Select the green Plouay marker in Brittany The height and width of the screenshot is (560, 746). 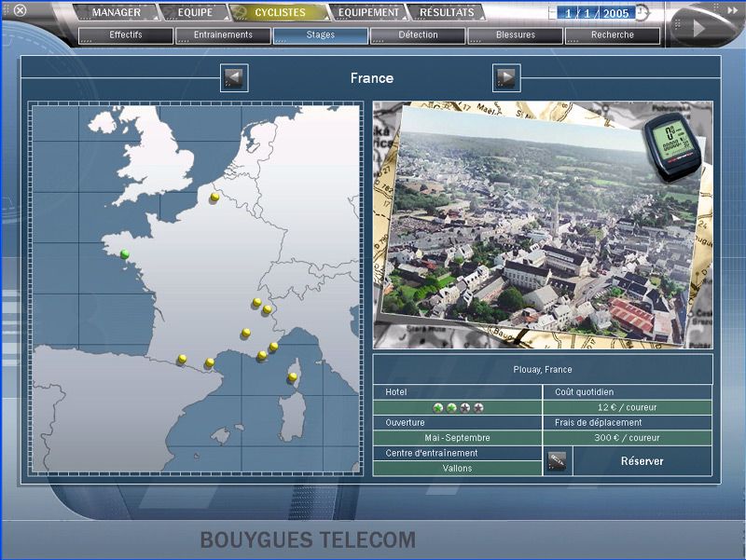125,254
